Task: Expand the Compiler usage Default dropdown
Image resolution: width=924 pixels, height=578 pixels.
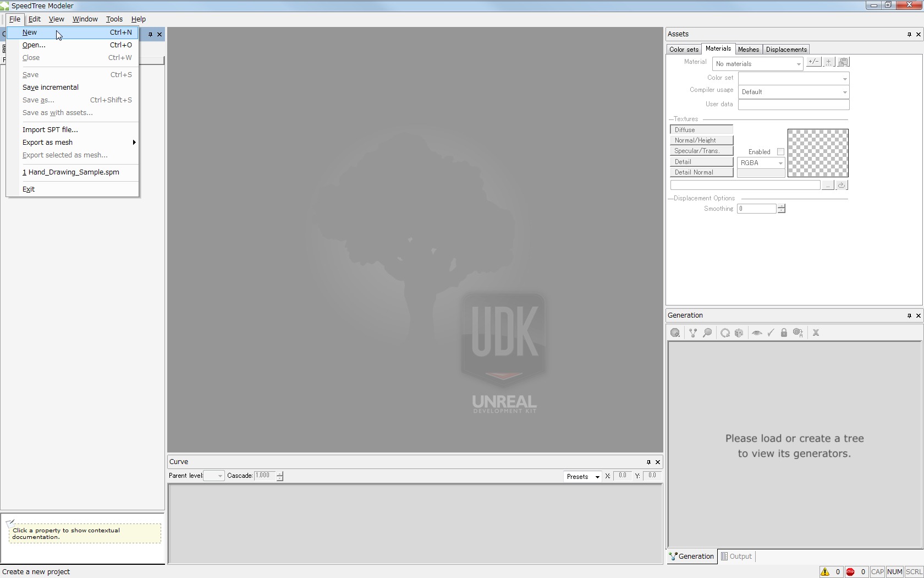Action: pyautogui.click(x=793, y=92)
